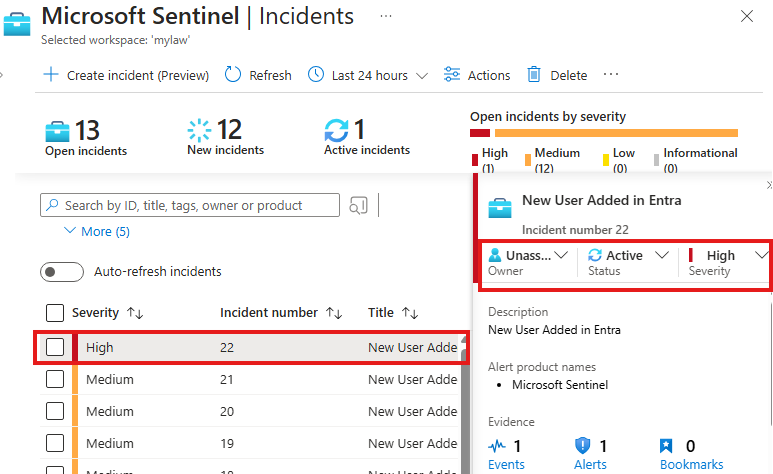Check the select-all incidents checkbox

coord(55,313)
